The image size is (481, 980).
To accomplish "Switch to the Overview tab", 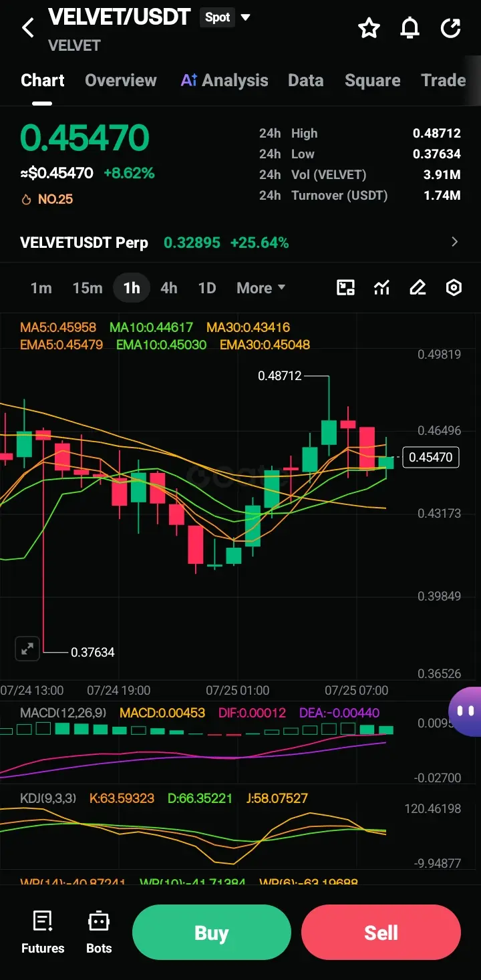I will coord(121,80).
